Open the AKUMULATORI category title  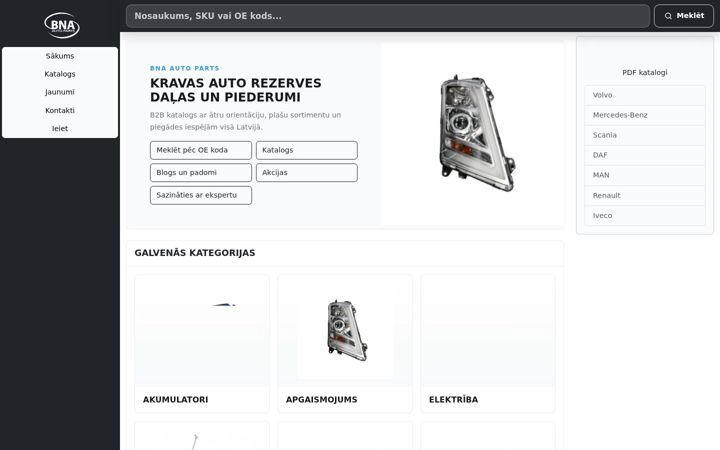point(175,399)
